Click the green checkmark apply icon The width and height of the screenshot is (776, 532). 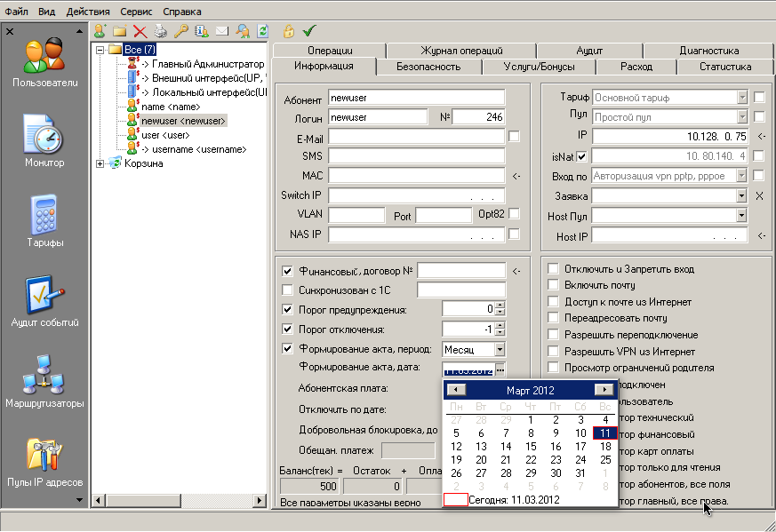(x=308, y=30)
